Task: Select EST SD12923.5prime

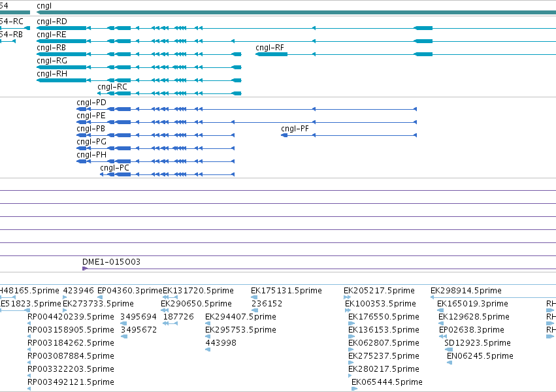Action: coord(478,343)
